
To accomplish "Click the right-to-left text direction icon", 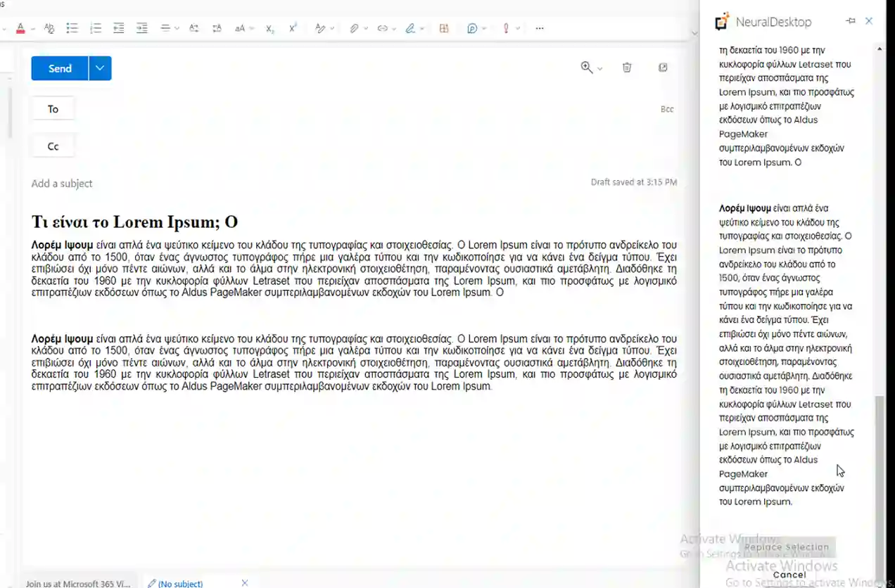I will pyautogui.click(x=217, y=29).
